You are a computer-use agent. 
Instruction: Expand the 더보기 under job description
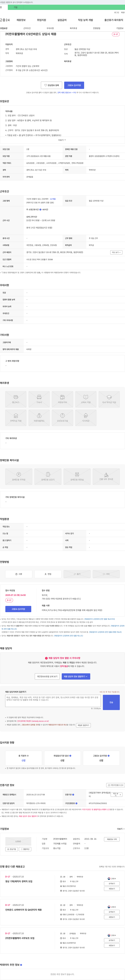pyautogui.click(x=62, y=140)
